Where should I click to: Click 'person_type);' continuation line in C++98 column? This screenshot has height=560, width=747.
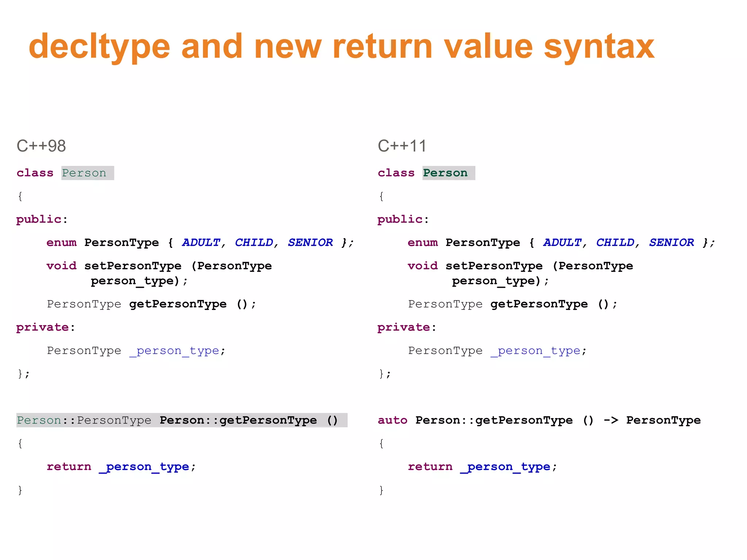click(139, 281)
